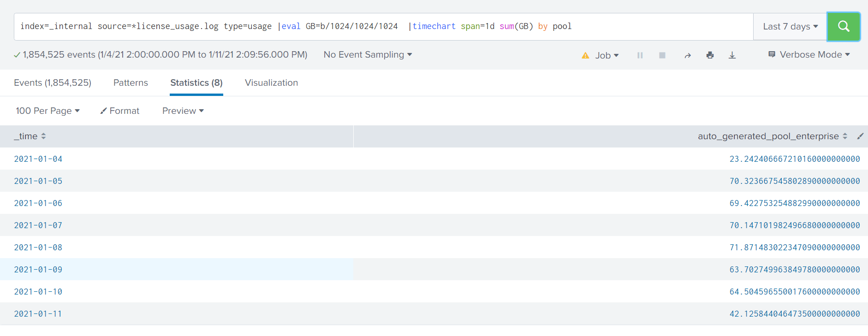Sort by the _time column arrows
Viewport: 868px width, 336px height.
43,136
